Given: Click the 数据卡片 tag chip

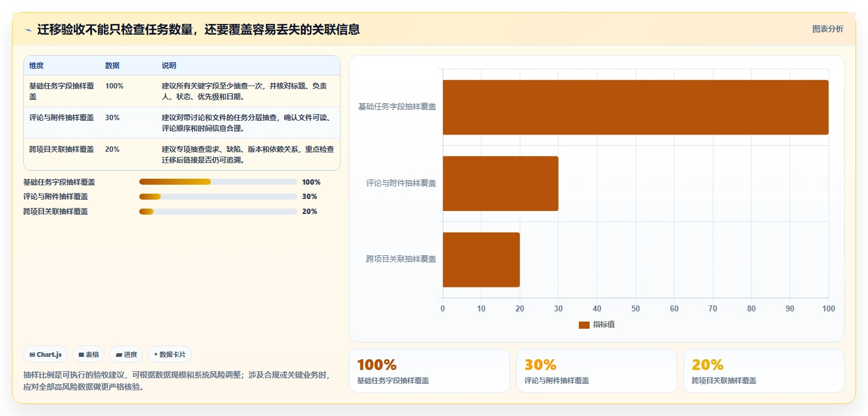Looking at the screenshot, I should (170, 354).
